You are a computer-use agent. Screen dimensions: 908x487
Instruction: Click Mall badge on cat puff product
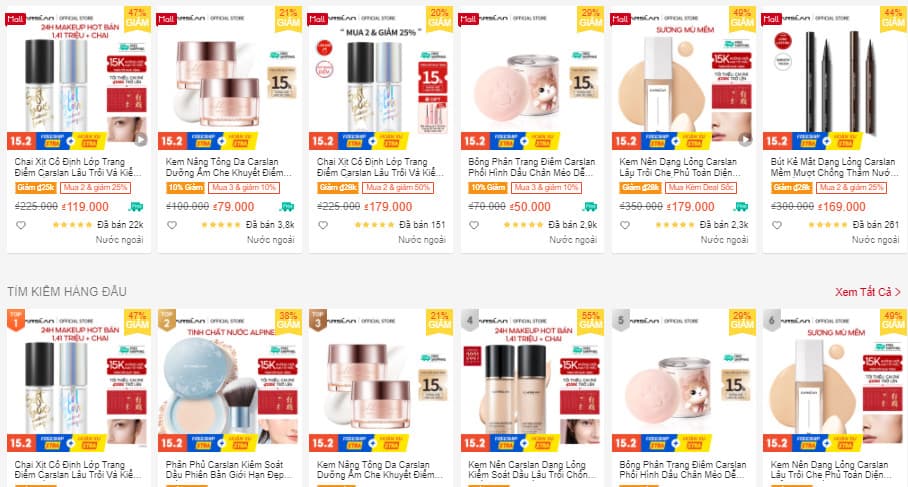point(469,19)
